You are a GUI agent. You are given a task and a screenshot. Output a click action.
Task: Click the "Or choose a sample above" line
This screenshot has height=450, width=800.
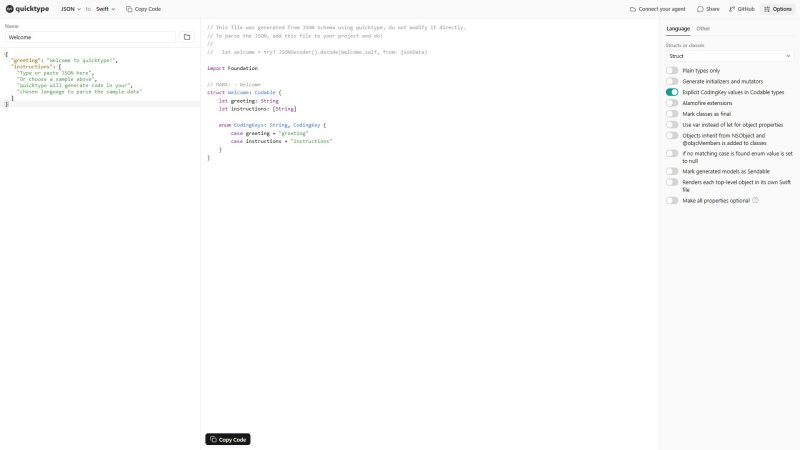point(56,79)
